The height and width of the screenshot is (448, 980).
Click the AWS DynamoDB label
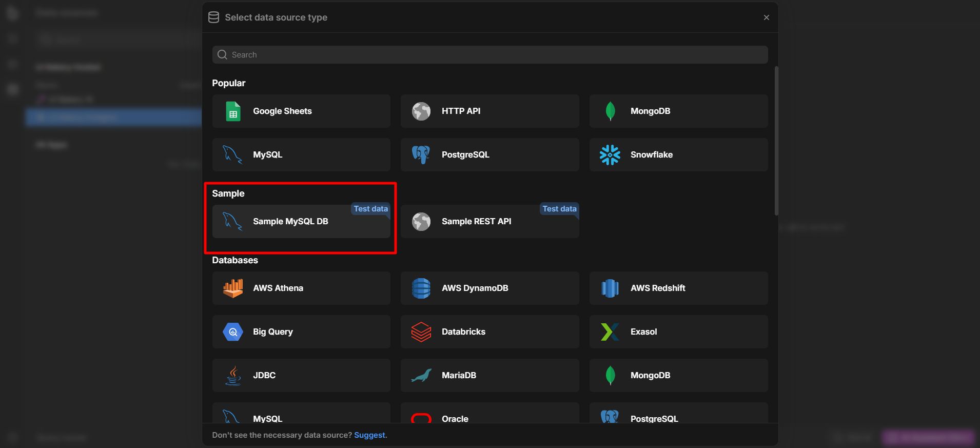(475, 288)
